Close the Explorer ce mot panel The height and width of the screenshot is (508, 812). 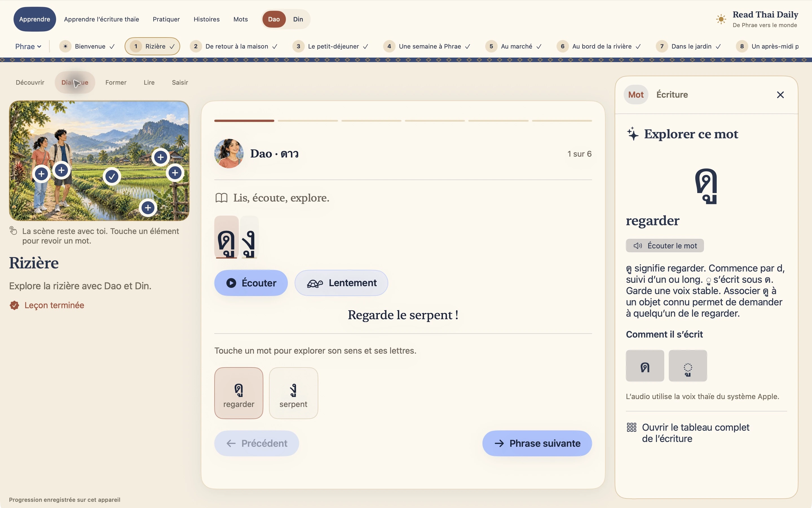tap(780, 95)
